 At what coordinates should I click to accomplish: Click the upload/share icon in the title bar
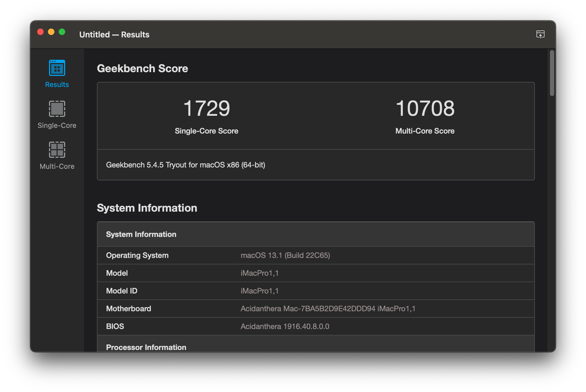(541, 34)
